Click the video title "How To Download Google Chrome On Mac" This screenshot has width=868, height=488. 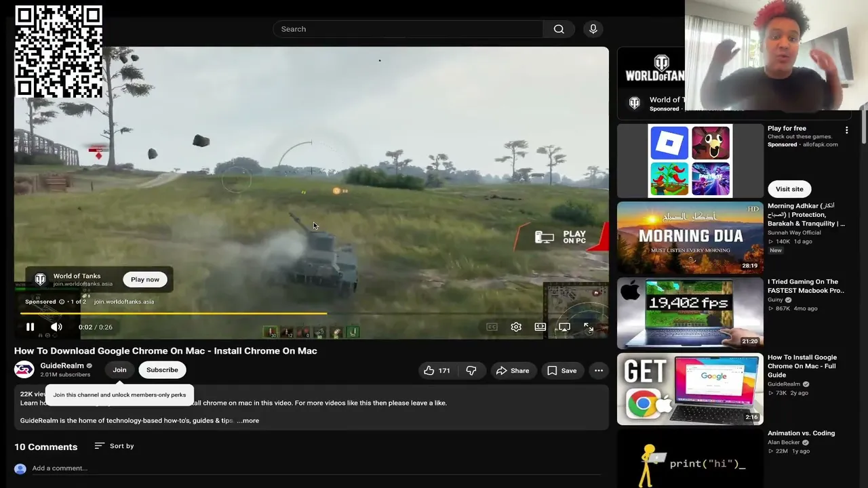click(x=165, y=350)
